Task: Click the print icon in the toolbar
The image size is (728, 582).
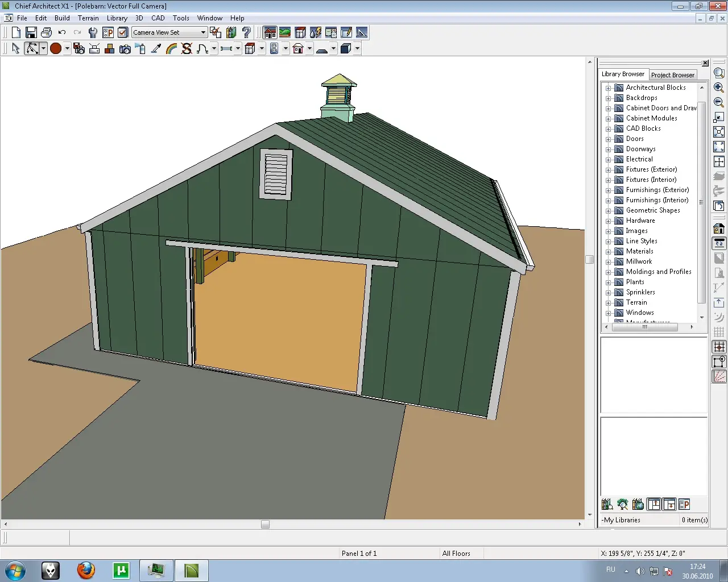Action: [x=47, y=33]
